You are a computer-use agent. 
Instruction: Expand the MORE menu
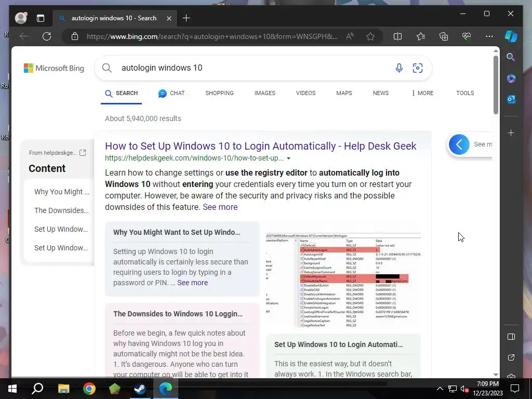pos(422,93)
